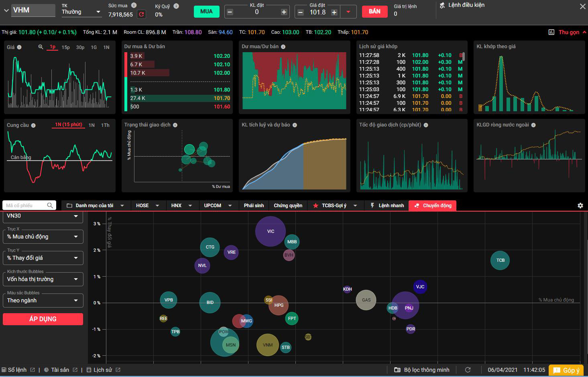This screenshot has width=588, height=377.
Task: Expand the Trục X dropdown
Action: pos(43,236)
